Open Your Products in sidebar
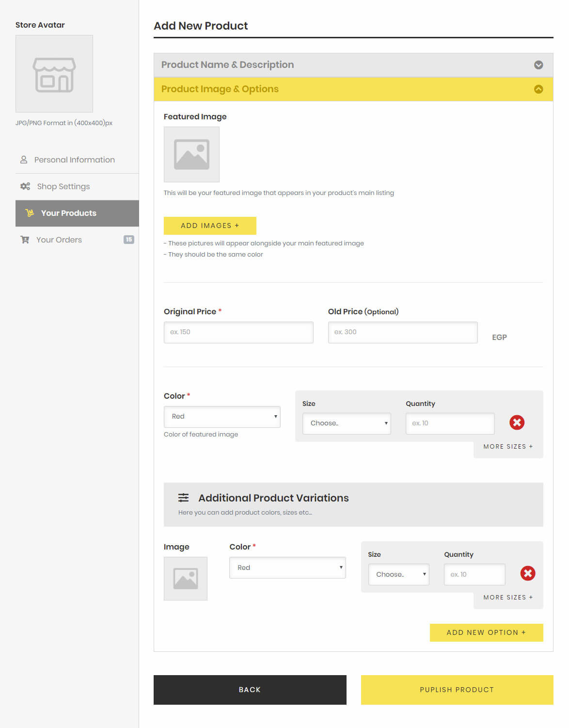This screenshot has height=728, width=569. pyautogui.click(x=77, y=213)
